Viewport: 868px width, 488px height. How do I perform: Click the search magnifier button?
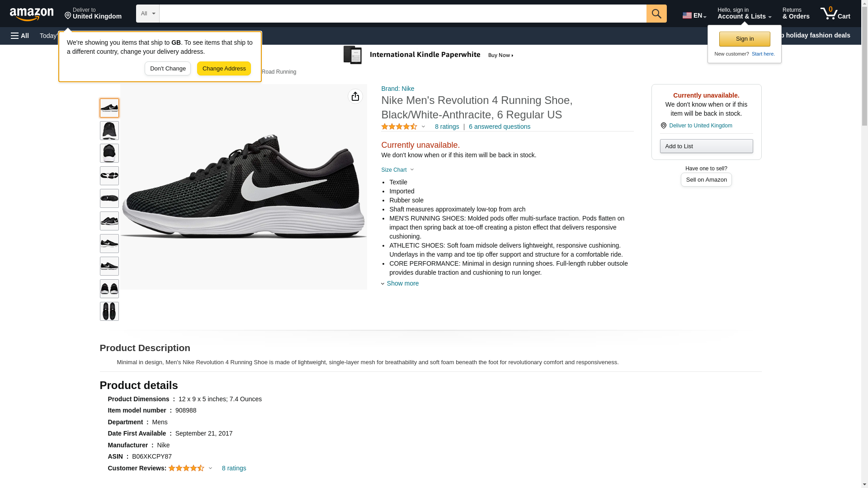[656, 14]
